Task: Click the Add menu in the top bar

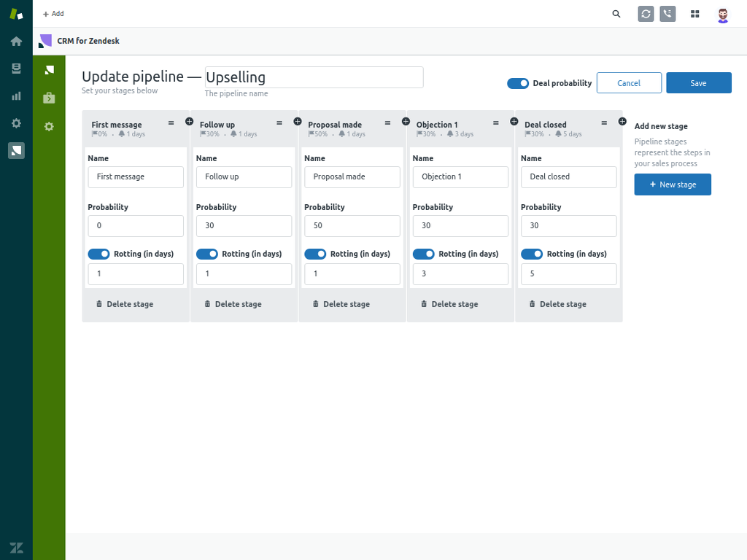Action: coord(53,13)
